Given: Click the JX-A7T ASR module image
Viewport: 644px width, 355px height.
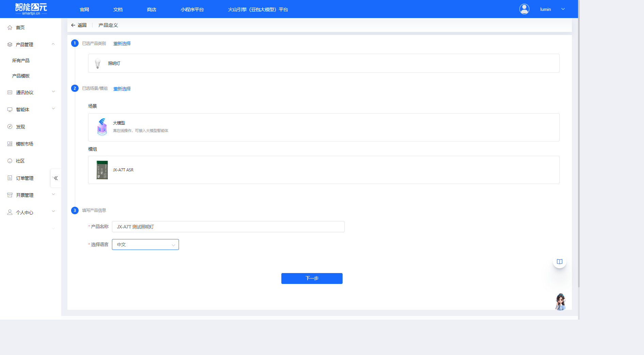Looking at the screenshot, I should 102,170.
